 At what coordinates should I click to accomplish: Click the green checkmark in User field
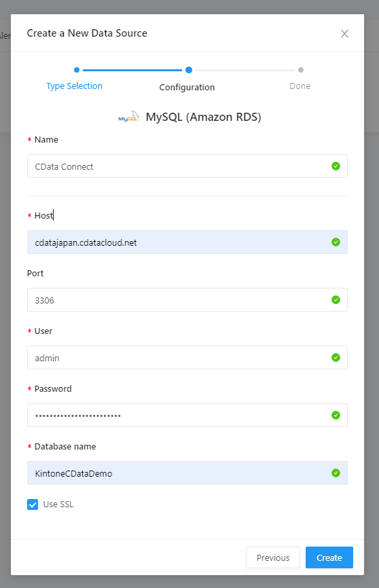[x=336, y=358]
